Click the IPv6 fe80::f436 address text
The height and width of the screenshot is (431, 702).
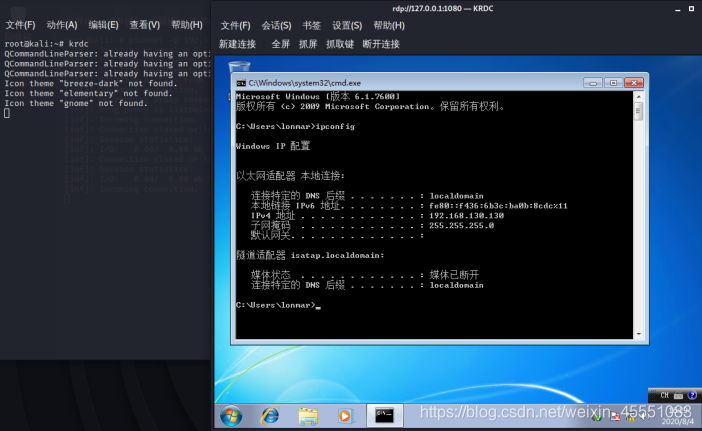498,206
